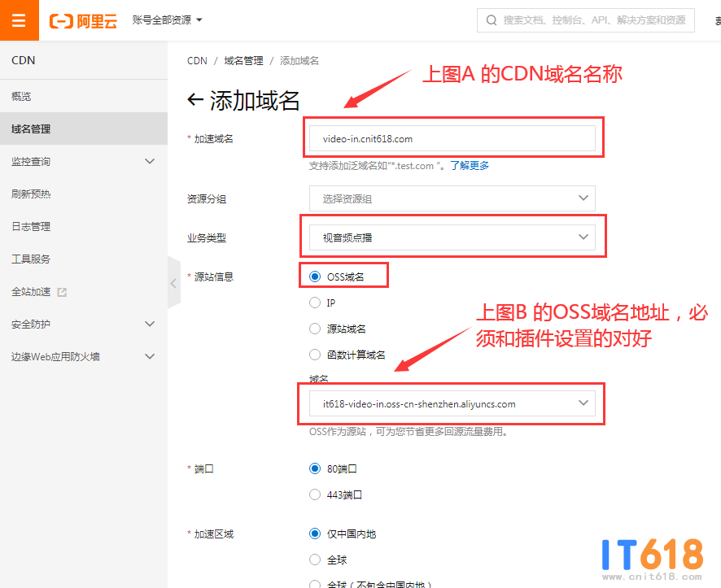This screenshot has width=721, height=588.
Task: Open the OSS domain dropdown
Action: [x=452, y=403]
